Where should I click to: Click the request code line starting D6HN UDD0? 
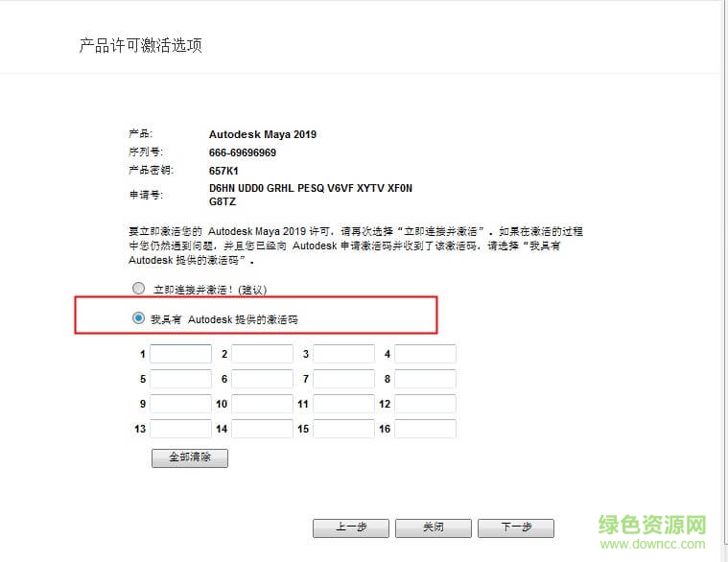tap(311, 188)
